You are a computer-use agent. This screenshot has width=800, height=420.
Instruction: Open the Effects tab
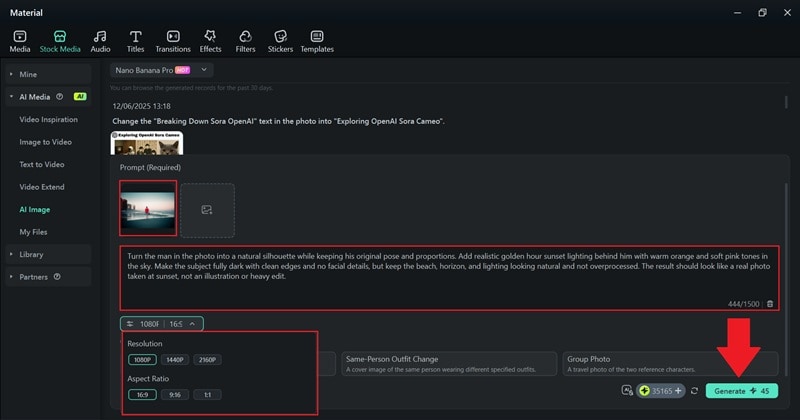click(x=210, y=41)
